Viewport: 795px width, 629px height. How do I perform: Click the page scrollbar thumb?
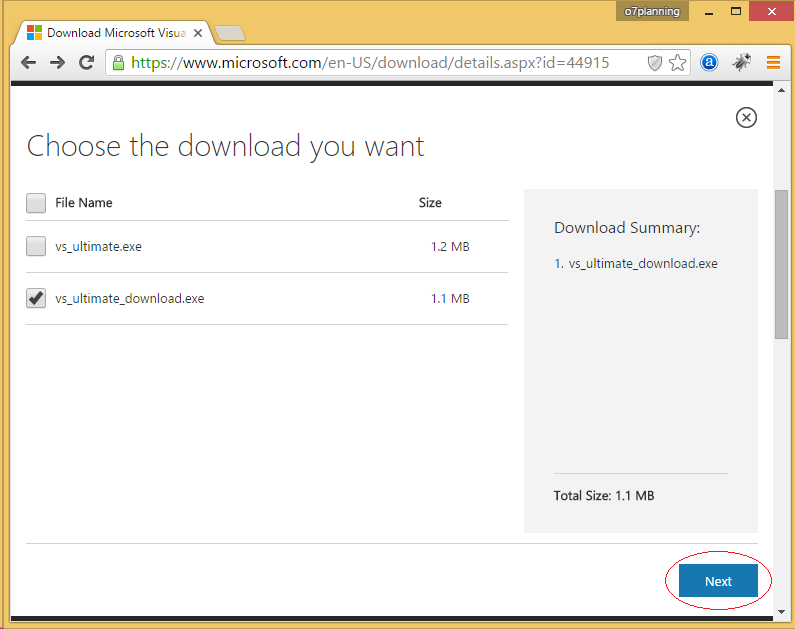point(781,265)
